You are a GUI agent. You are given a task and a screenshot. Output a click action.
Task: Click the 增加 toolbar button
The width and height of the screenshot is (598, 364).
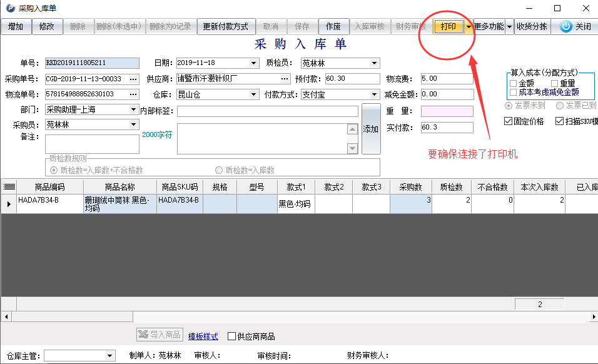pyautogui.click(x=16, y=27)
